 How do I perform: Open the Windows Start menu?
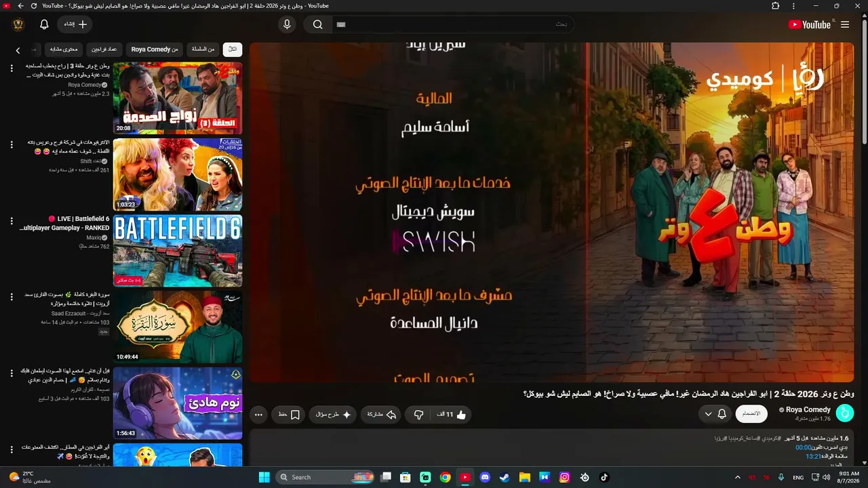[x=264, y=477]
